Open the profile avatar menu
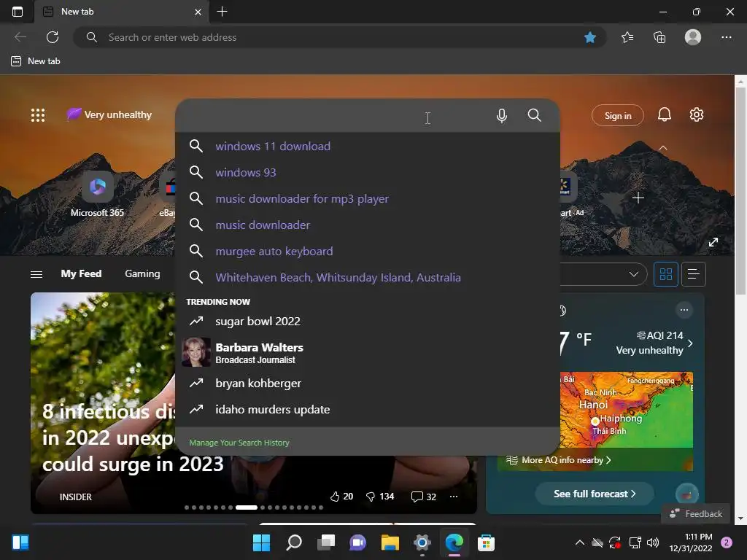The image size is (747, 560). [693, 37]
